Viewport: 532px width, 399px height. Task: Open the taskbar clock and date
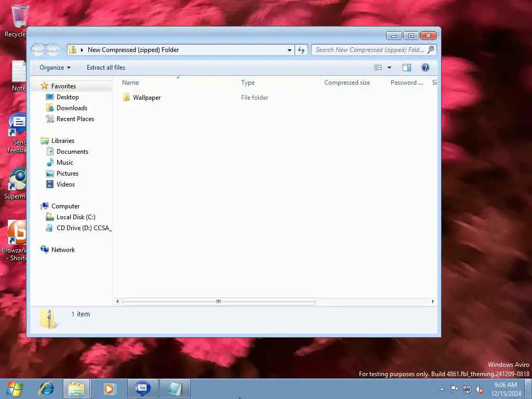click(x=506, y=389)
